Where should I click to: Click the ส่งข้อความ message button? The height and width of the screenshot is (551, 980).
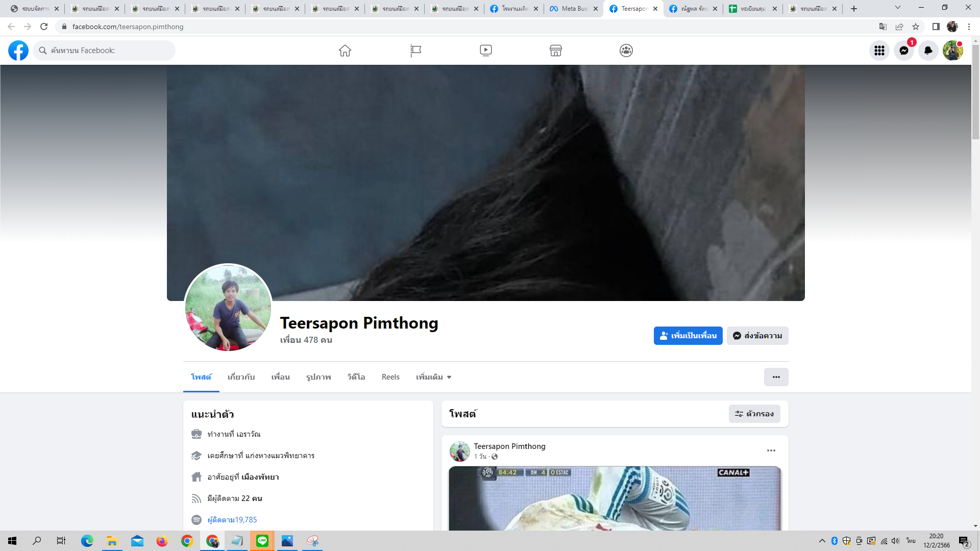757,336
